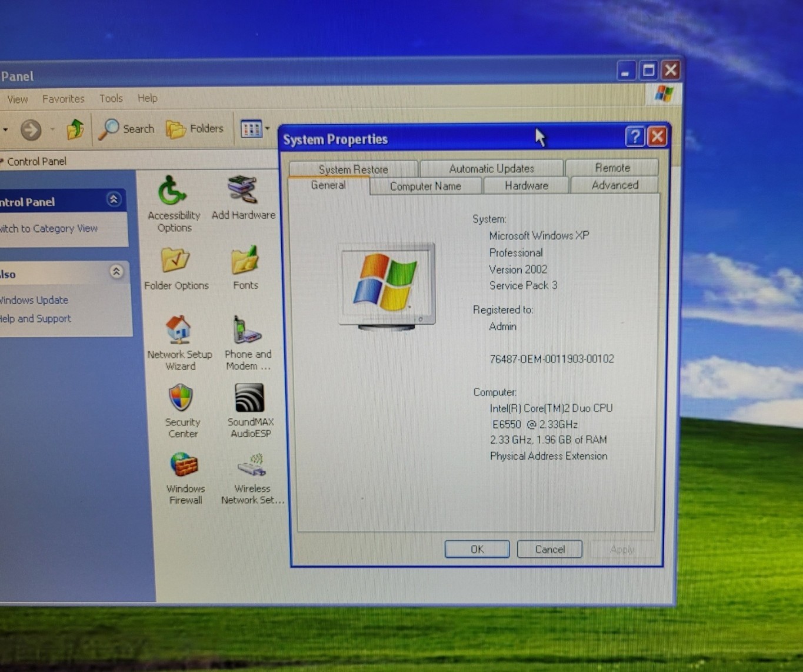Click the registered user name 'Admin'
The width and height of the screenshot is (803, 672).
pos(503,327)
